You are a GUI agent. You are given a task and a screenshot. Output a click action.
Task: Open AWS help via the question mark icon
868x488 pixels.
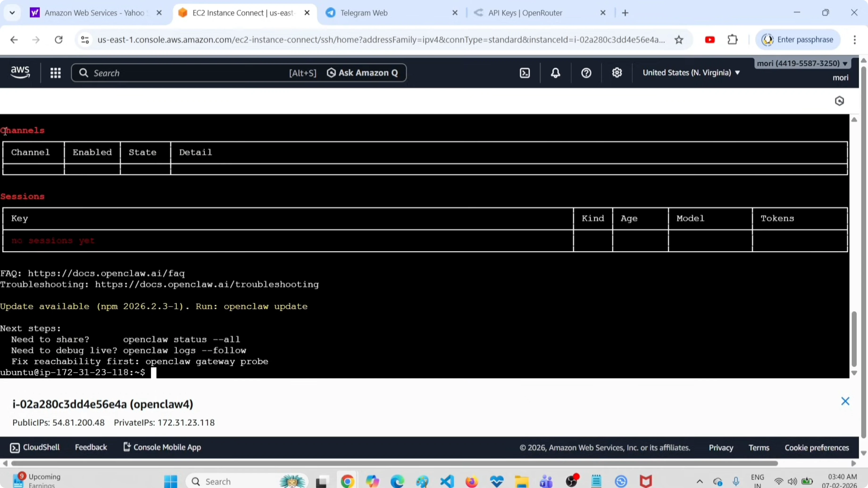[x=586, y=73]
